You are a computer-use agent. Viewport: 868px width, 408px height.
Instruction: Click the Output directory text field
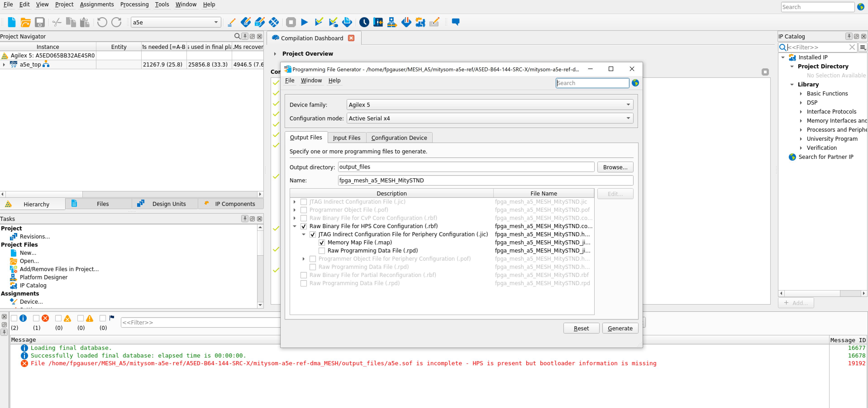(466, 167)
